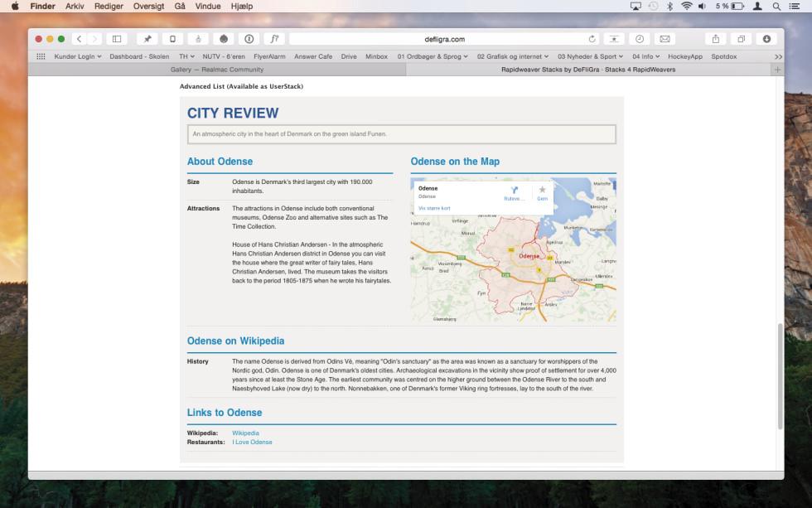Open the Wikipedia link

[245, 433]
